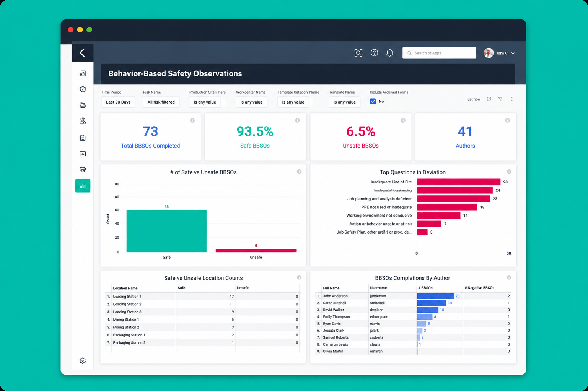
Task: Open the users people sidebar icon
Action: pyautogui.click(x=83, y=121)
